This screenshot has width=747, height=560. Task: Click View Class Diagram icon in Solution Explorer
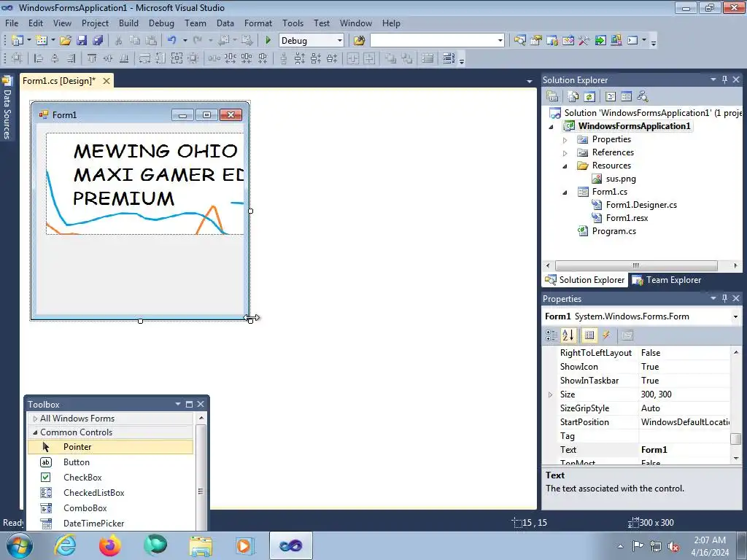coord(643,97)
